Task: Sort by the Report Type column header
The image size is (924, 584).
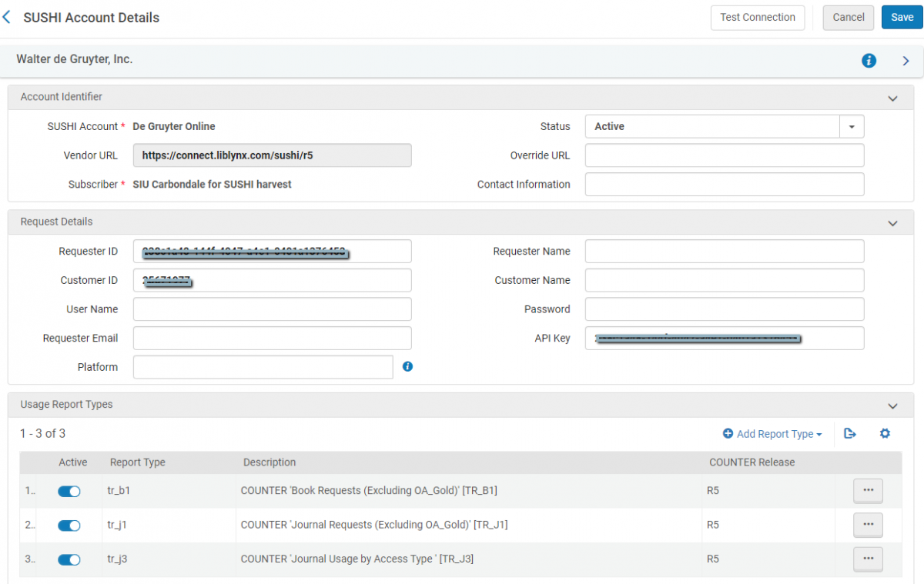Action: (x=138, y=462)
